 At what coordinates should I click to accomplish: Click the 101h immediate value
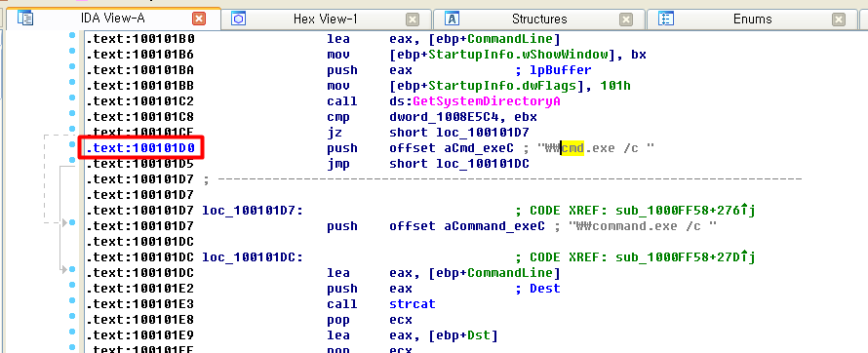(616, 87)
